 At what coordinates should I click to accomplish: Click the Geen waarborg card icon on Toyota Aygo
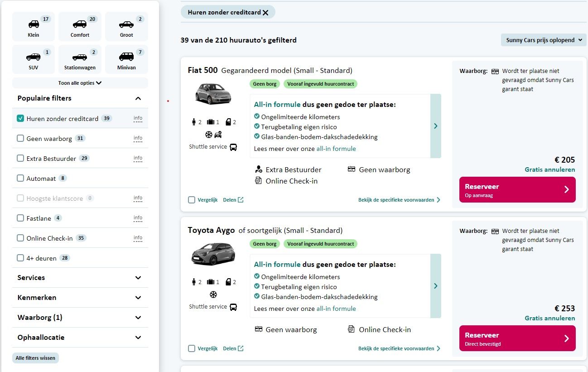[x=259, y=329]
